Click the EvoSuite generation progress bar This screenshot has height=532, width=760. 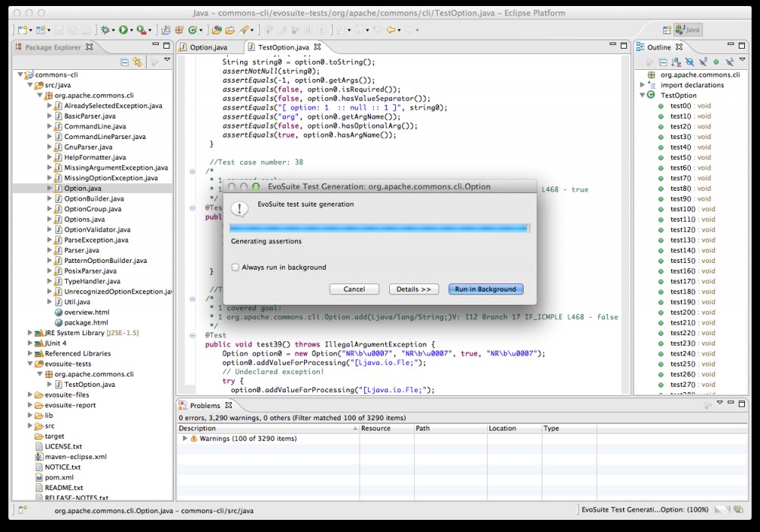pyautogui.click(x=378, y=227)
